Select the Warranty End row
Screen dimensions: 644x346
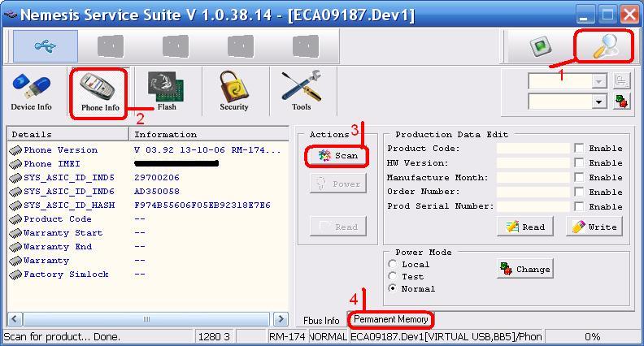coord(148,247)
